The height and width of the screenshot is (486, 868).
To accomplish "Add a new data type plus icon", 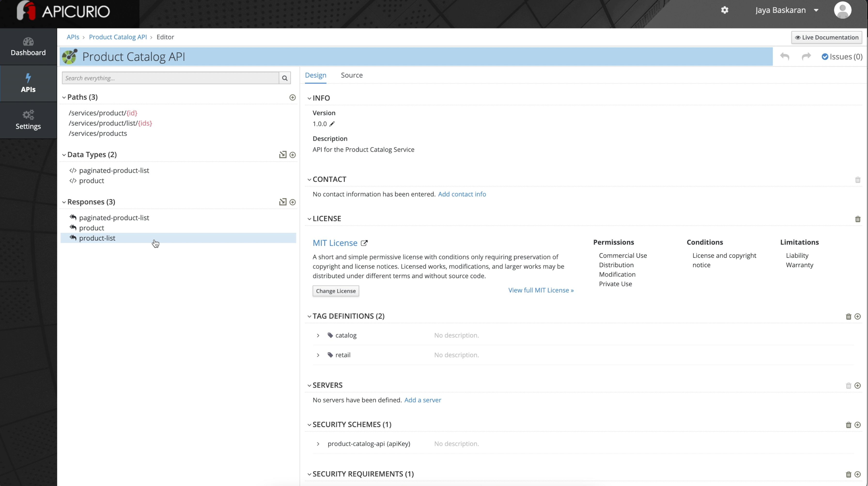I will pos(293,155).
